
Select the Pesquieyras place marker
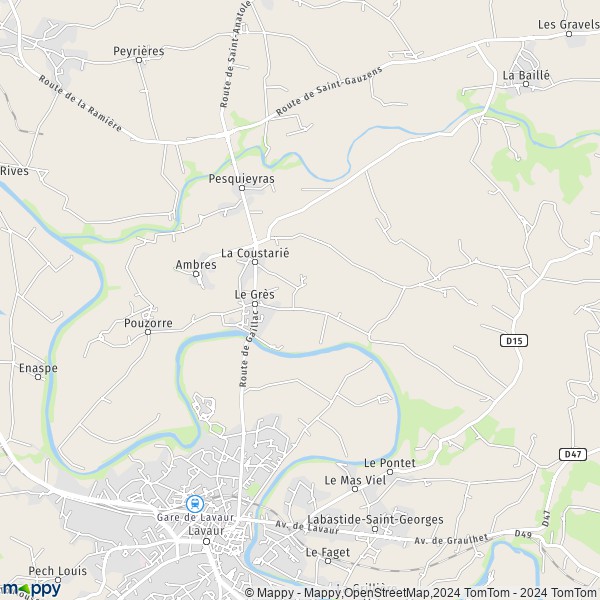click(242, 188)
